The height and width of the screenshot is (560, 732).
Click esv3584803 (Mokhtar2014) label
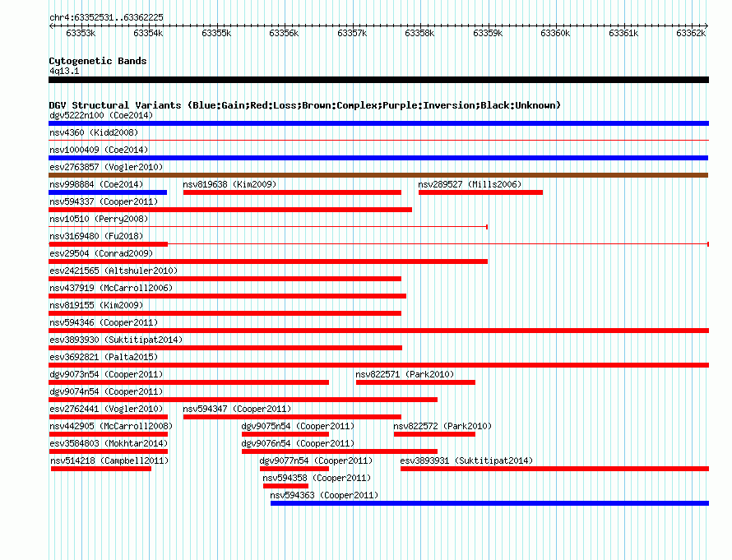[x=109, y=443]
